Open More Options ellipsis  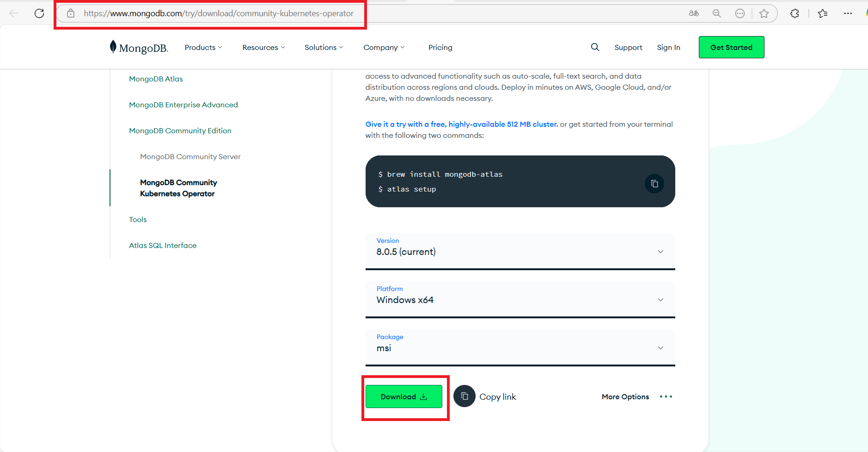[666, 396]
